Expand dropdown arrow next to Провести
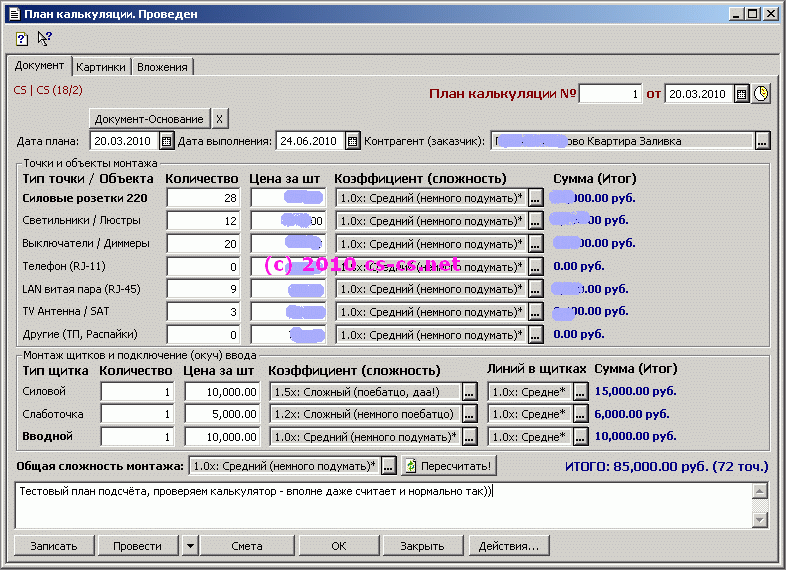This screenshot has width=786, height=570. click(x=190, y=546)
